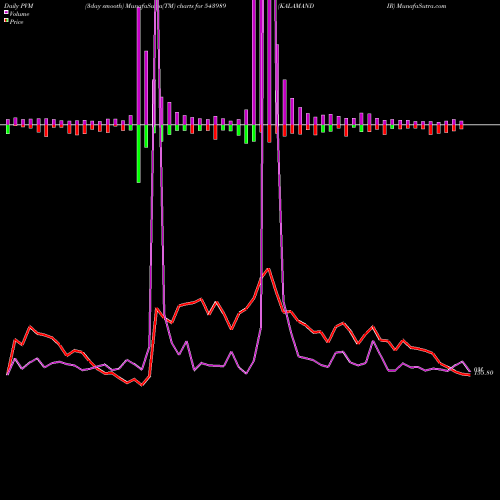Click the red-green Price legend swatch
The width and height of the screenshot is (500, 500).
point(6,21)
